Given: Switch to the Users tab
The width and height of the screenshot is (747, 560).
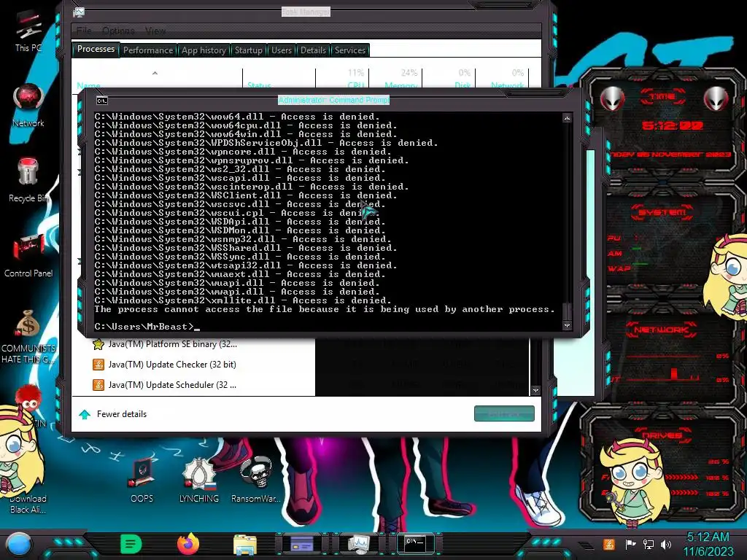Looking at the screenshot, I should pyautogui.click(x=281, y=50).
